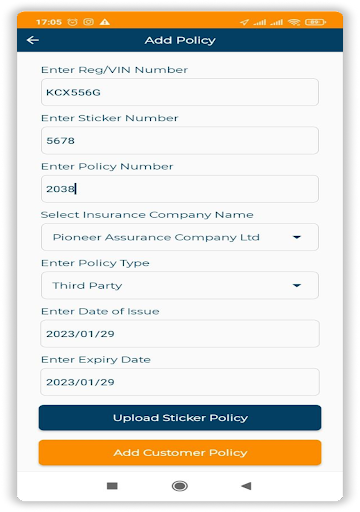Open the Date of Issue field
360x512 pixels.
180,334
